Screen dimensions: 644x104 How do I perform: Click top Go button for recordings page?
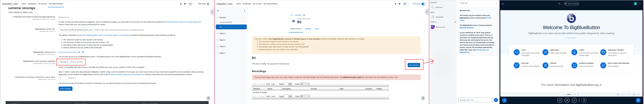(290, 84)
